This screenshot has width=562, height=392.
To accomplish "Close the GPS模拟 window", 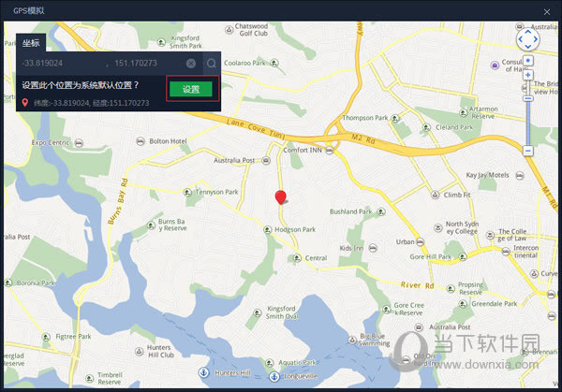I will (549, 9).
